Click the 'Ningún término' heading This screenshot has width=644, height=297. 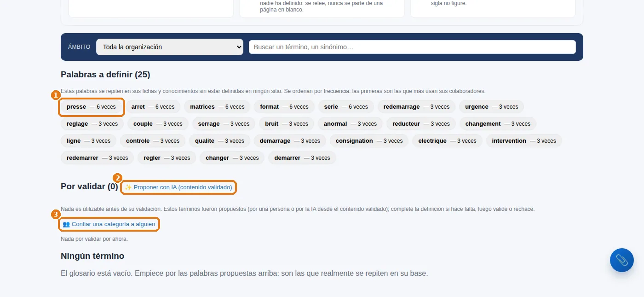(92, 256)
